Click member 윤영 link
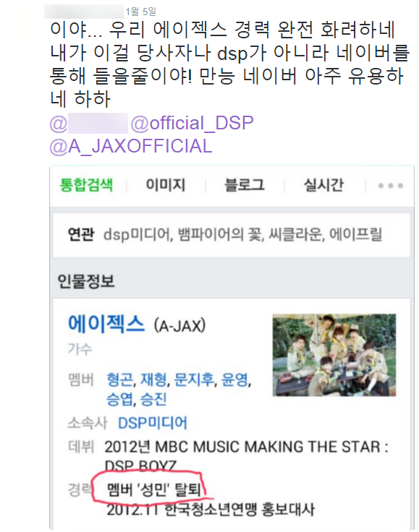The height and width of the screenshot is (532, 419). point(234,379)
